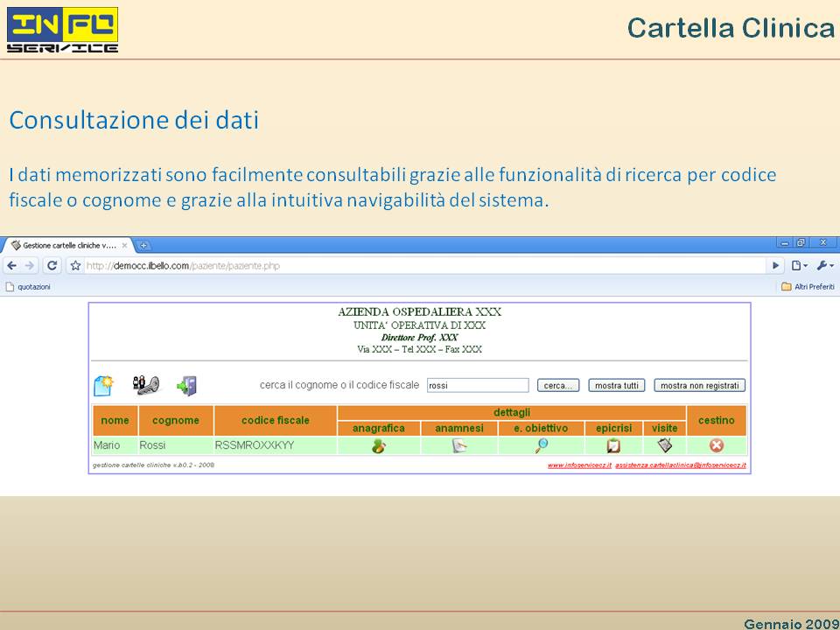Open epicrisi icon for Mario Rossi
Viewport: 840px width, 630px height.
613,446
